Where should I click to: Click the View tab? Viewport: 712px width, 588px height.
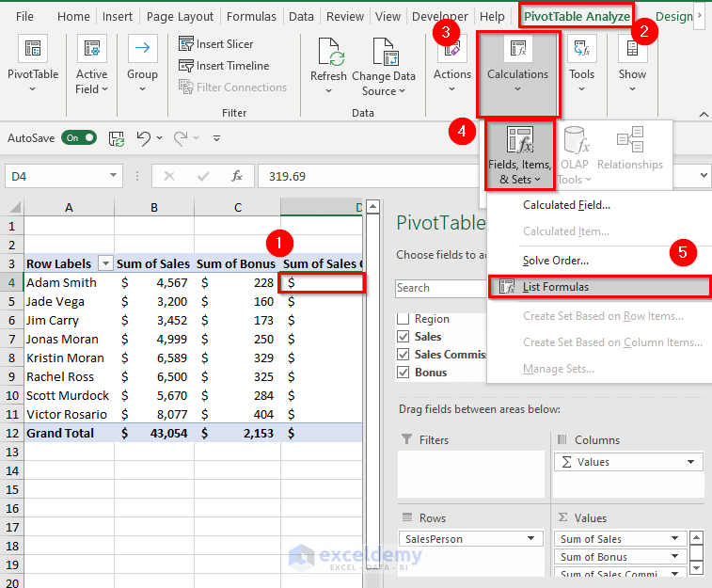pyautogui.click(x=388, y=17)
